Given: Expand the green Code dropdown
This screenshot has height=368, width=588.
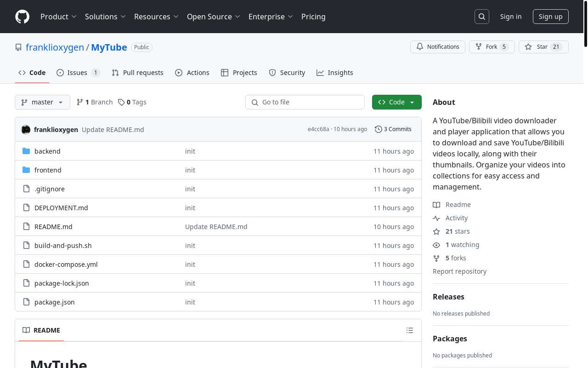Looking at the screenshot, I should click(396, 102).
